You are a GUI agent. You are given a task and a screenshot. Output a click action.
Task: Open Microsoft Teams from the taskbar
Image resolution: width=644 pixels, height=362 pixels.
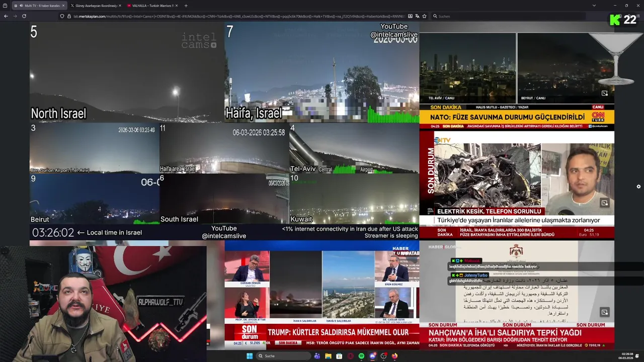(x=317, y=356)
